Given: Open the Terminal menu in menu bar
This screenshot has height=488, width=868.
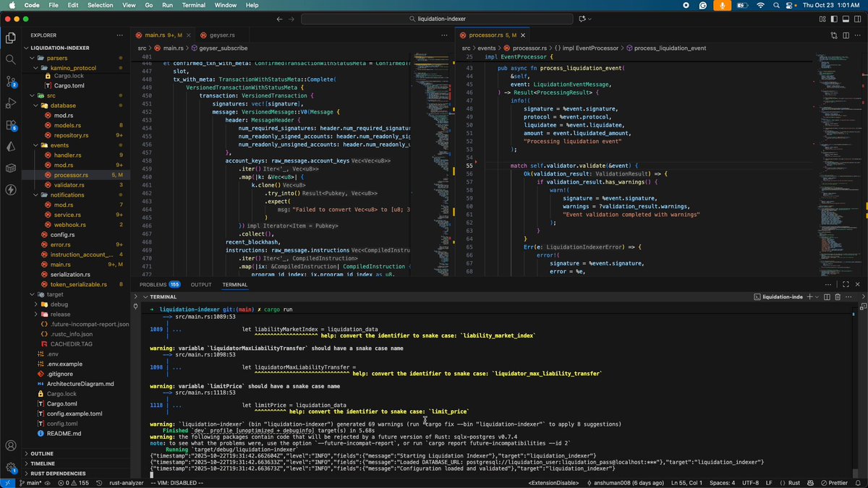Looking at the screenshot, I should [193, 5].
